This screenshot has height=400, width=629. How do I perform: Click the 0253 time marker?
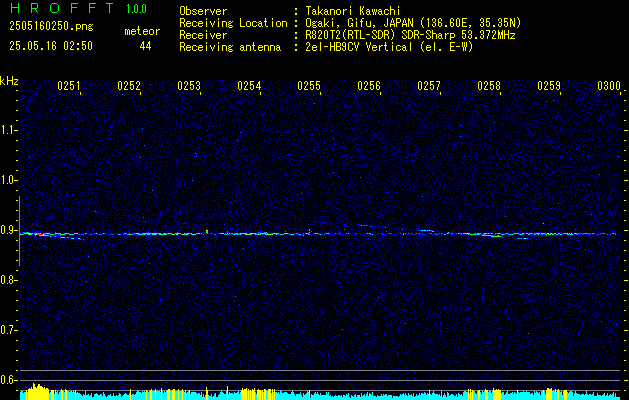coord(189,86)
